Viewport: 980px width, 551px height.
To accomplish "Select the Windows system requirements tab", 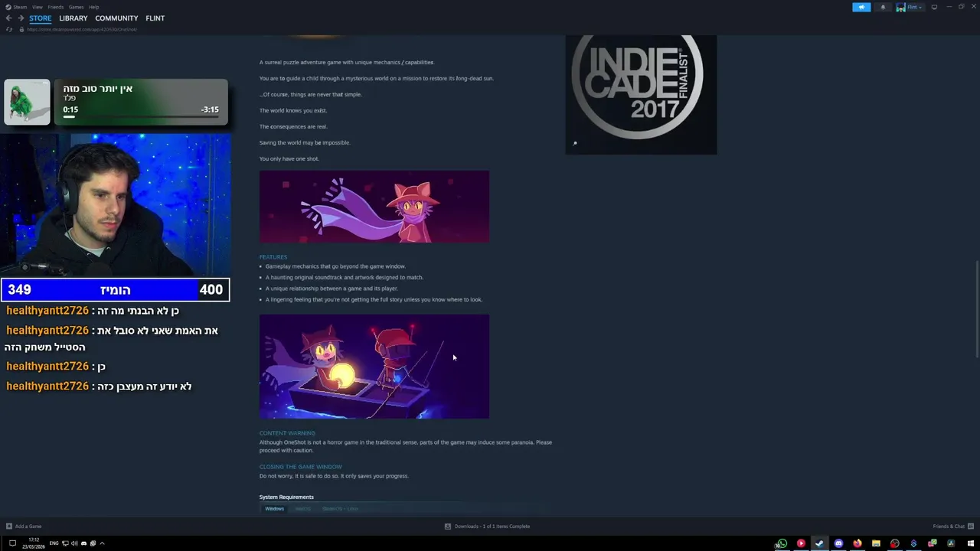I will 274,509.
